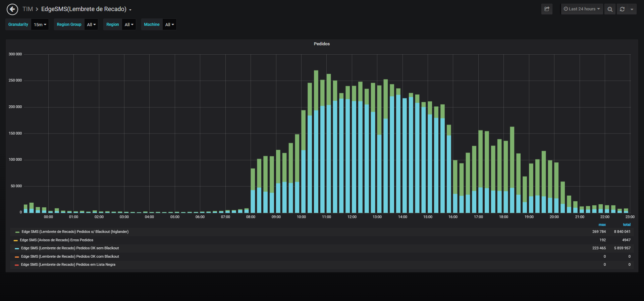Click the back arrow icon
This screenshot has height=301, width=644.
click(12, 9)
